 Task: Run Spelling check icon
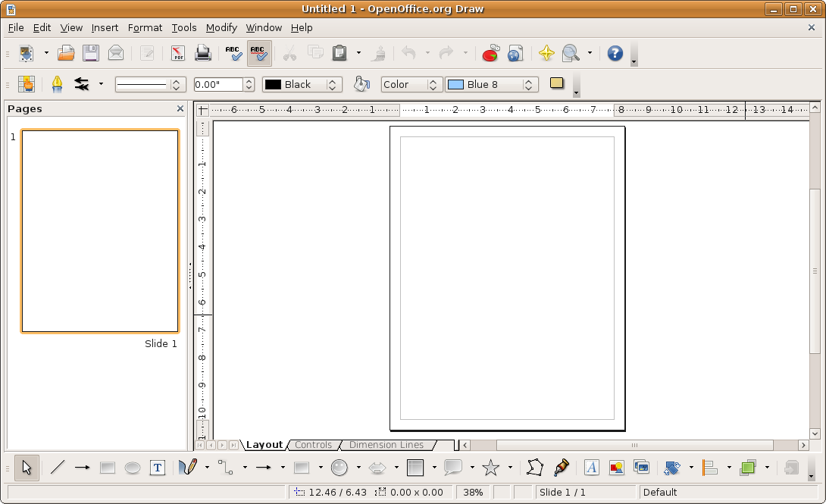pos(233,53)
